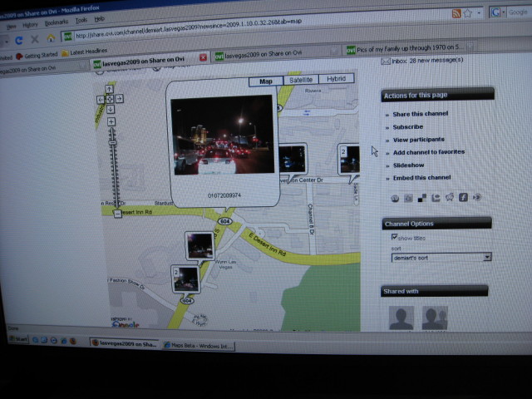Close the active lasvegas2009 tab with red X
Screen dimensions: 532x399
click(x=203, y=57)
